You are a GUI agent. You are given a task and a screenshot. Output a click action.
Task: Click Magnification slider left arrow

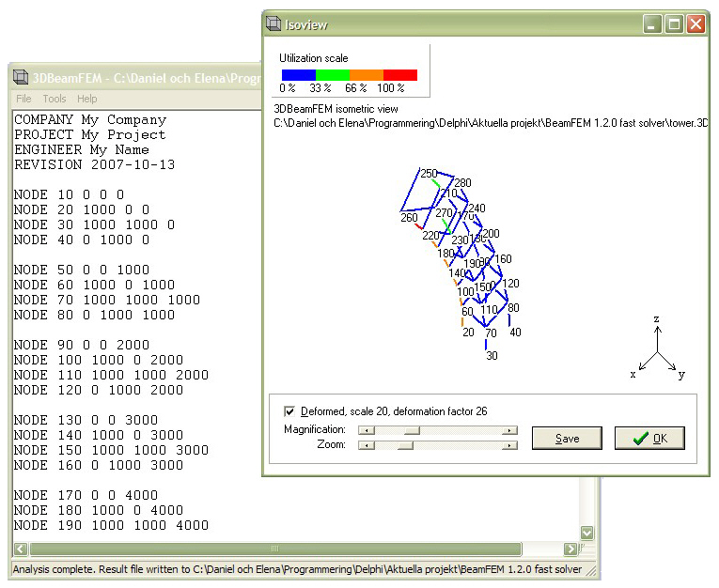(367, 430)
